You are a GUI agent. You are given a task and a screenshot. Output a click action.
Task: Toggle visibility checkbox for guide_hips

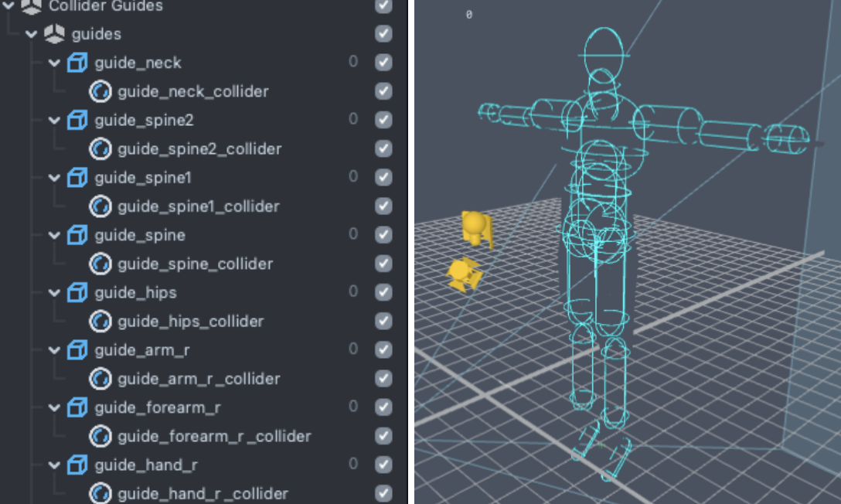pos(383,292)
